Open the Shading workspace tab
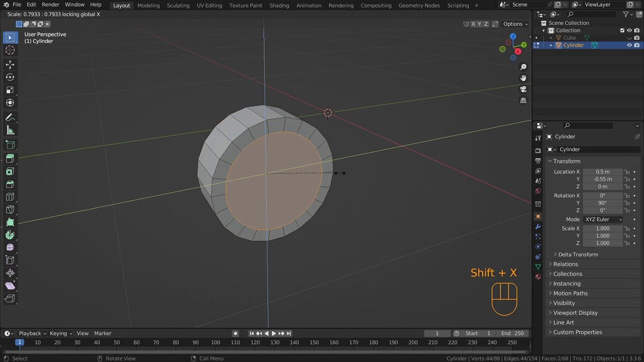Image resolution: width=644 pixels, height=362 pixels. tap(279, 5)
